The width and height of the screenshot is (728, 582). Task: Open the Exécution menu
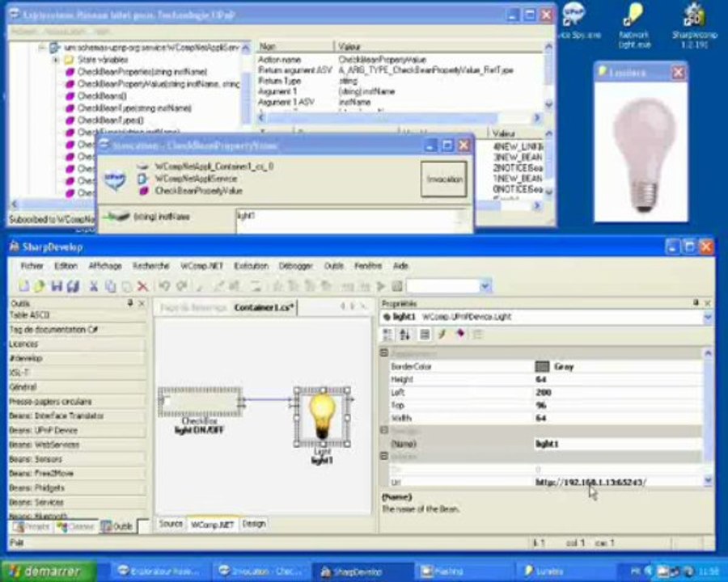click(252, 266)
